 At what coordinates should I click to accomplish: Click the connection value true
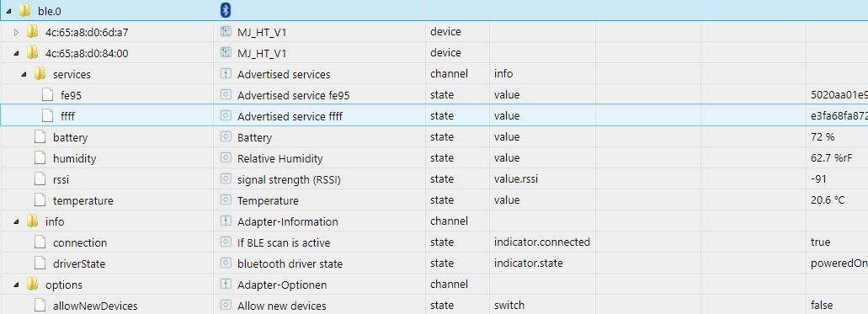tap(820, 242)
